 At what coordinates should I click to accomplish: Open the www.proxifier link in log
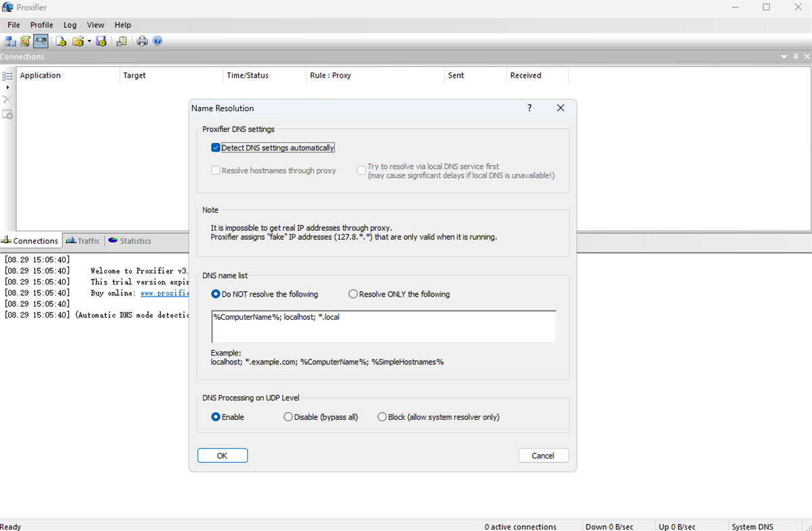click(x=164, y=293)
